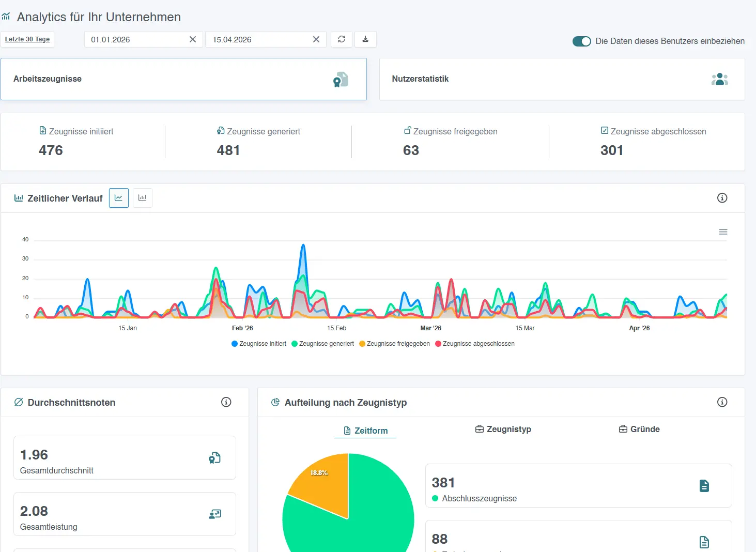Click the Zeugnisse initiiert document icon
This screenshot has width=756, height=552.
(43, 131)
